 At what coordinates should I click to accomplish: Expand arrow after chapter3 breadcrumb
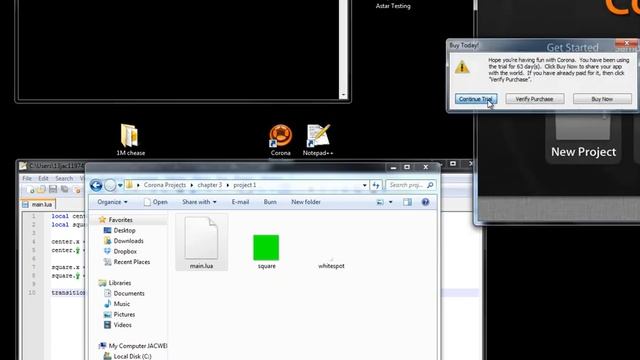(x=228, y=185)
